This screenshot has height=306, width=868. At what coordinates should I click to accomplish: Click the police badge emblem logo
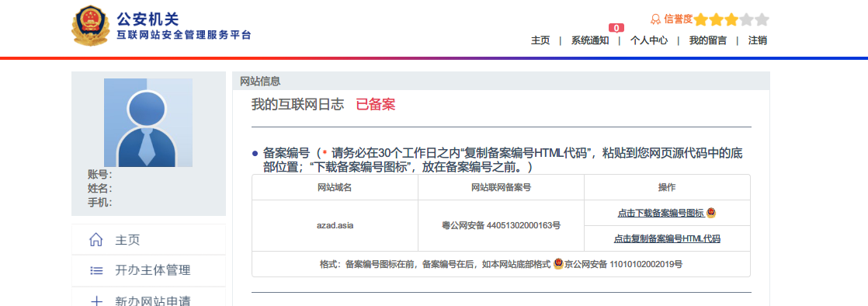coord(91,26)
